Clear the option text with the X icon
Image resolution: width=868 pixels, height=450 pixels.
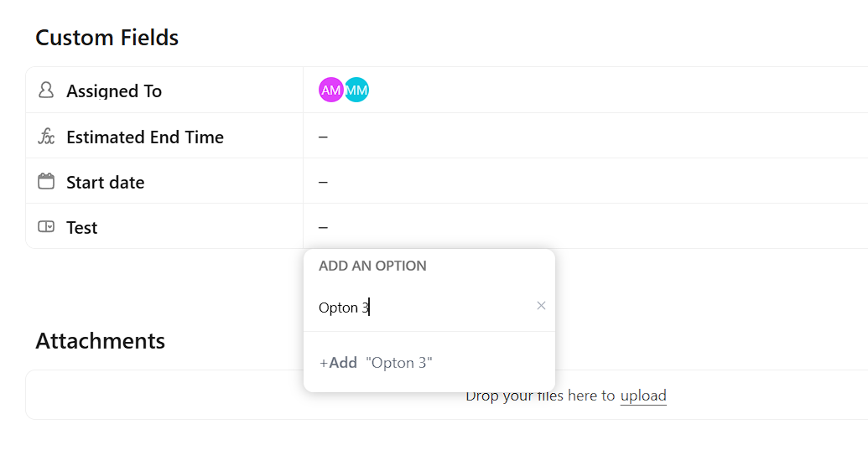click(541, 306)
